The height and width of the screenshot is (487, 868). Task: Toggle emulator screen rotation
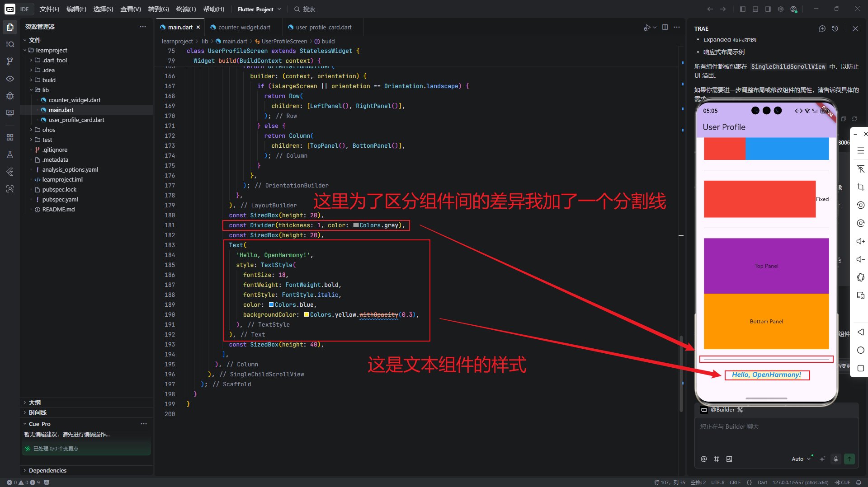tap(861, 277)
